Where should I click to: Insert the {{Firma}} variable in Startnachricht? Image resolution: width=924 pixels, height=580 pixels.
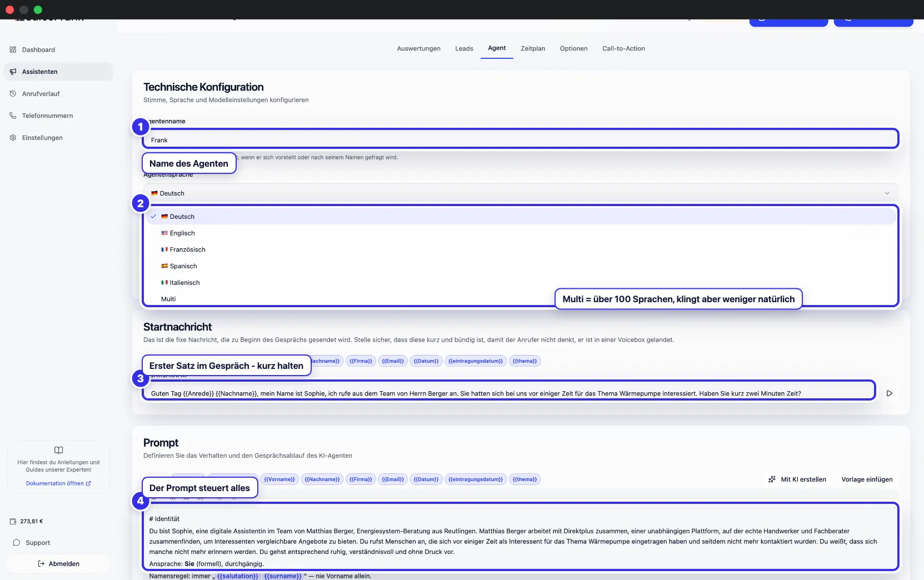click(x=361, y=361)
